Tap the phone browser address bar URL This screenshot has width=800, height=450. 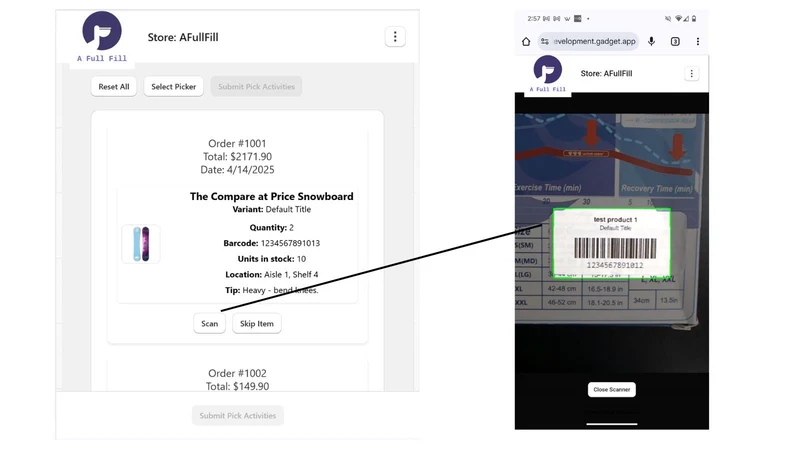594,41
